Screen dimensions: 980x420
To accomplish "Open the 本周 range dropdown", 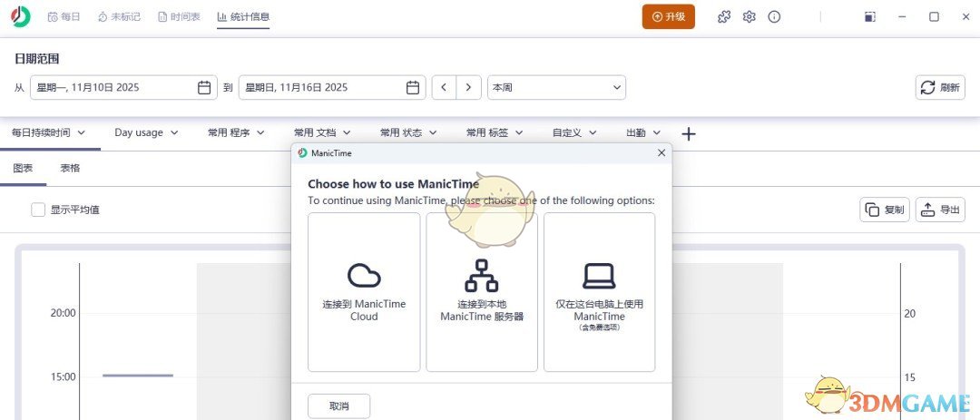I will [556, 87].
